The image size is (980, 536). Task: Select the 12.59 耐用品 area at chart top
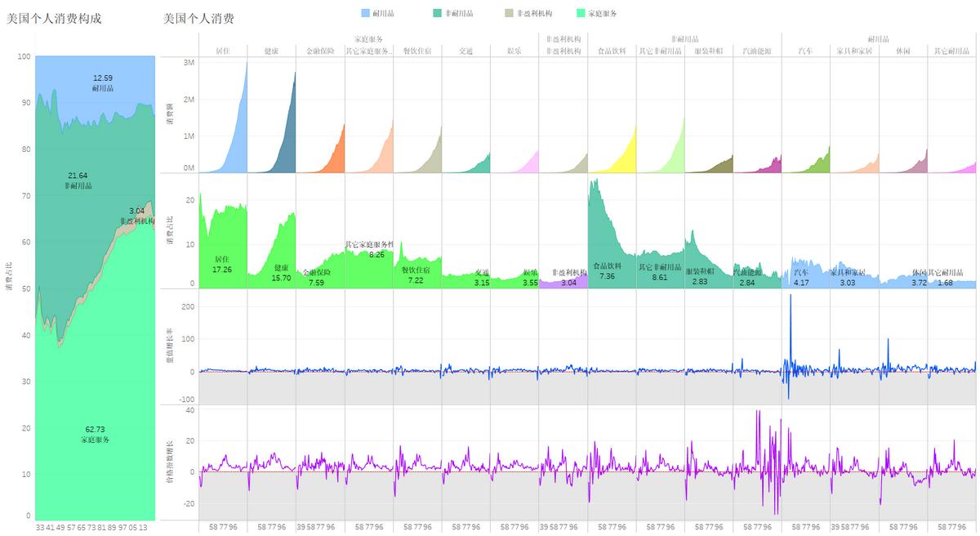click(103, 83)
